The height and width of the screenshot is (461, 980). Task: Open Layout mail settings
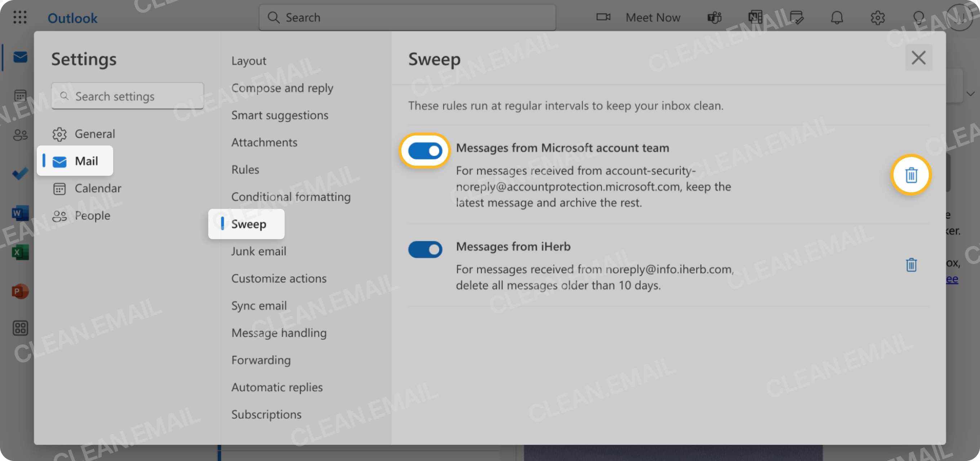[249, 61]
